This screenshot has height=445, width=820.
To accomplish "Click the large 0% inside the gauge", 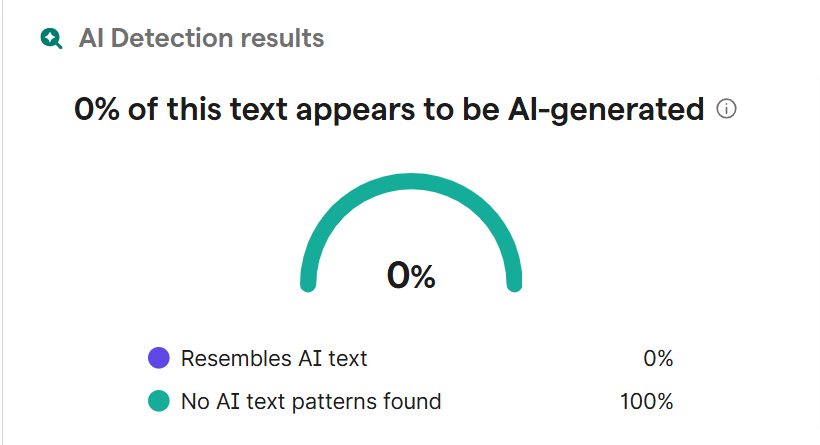I will [x=411, y=275].
